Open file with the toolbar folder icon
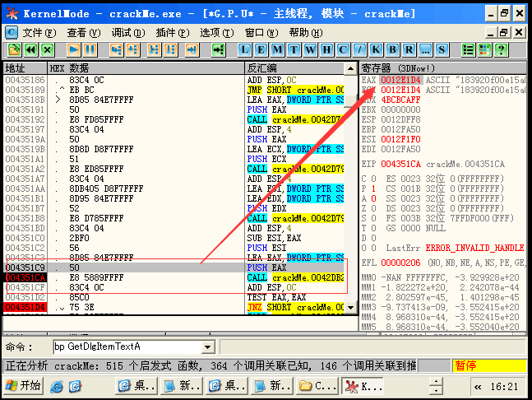The height and width of the screenshot is (400, 532). [14, 50]
